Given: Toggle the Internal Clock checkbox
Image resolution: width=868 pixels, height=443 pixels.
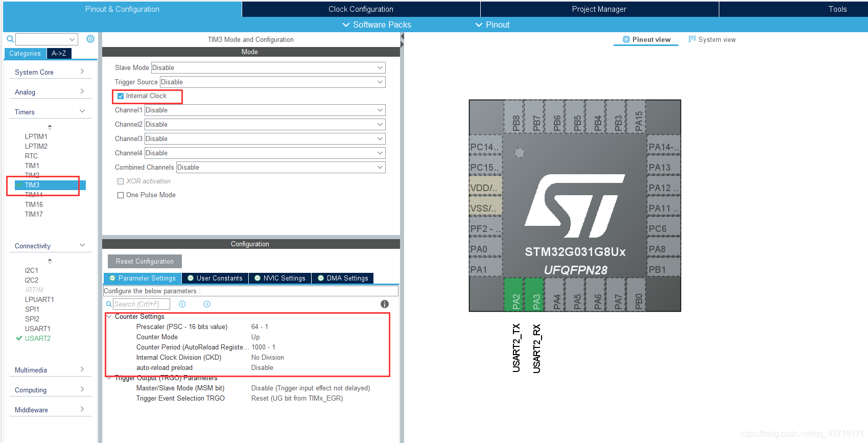Looking at the screenshot, I should (121, 96).
